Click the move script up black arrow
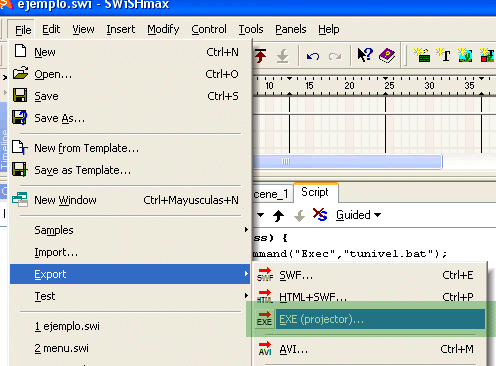The image size is (496, 366). 278,215
